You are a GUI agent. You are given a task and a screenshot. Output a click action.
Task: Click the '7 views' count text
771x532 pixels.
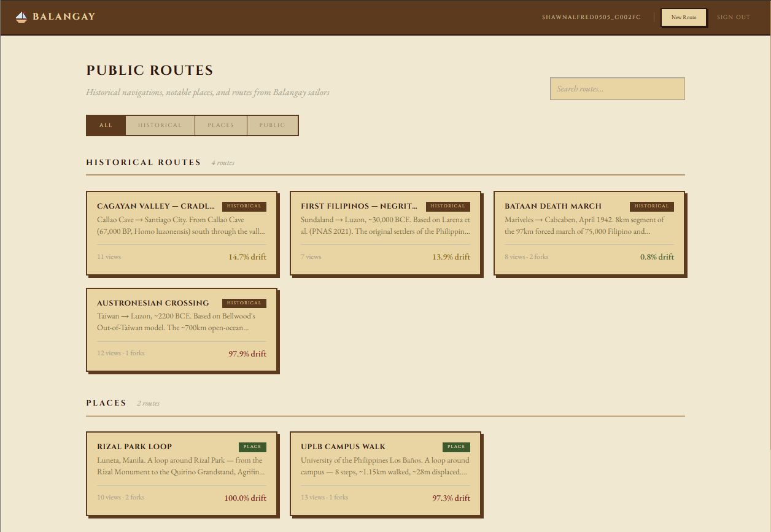[x=311, y=257]
